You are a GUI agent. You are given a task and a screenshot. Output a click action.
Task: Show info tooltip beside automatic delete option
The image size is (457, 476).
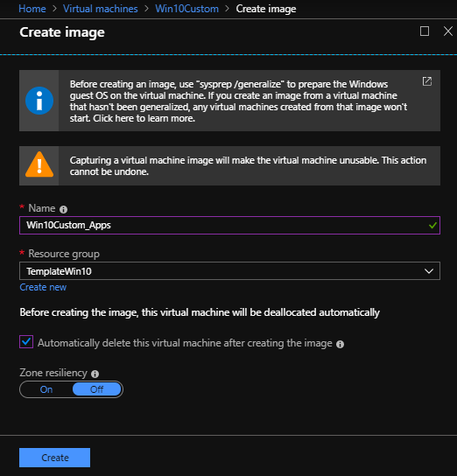click(340, 344)
